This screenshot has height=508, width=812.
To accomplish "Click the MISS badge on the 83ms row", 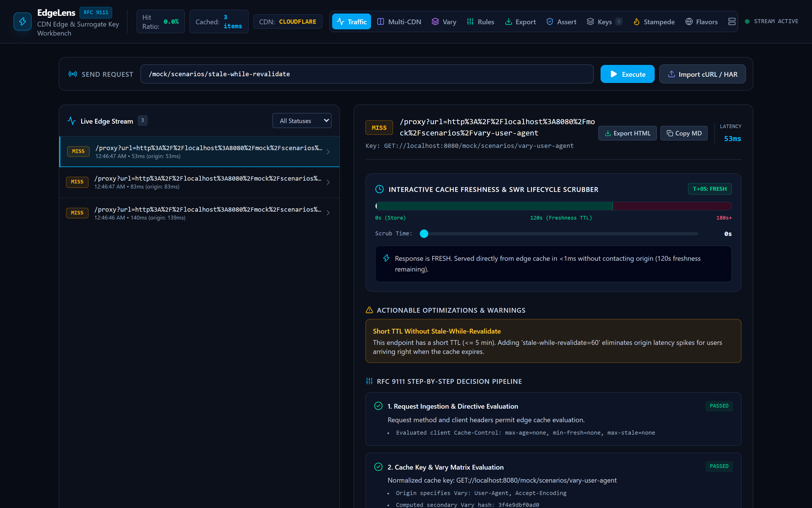I will 77,182.
